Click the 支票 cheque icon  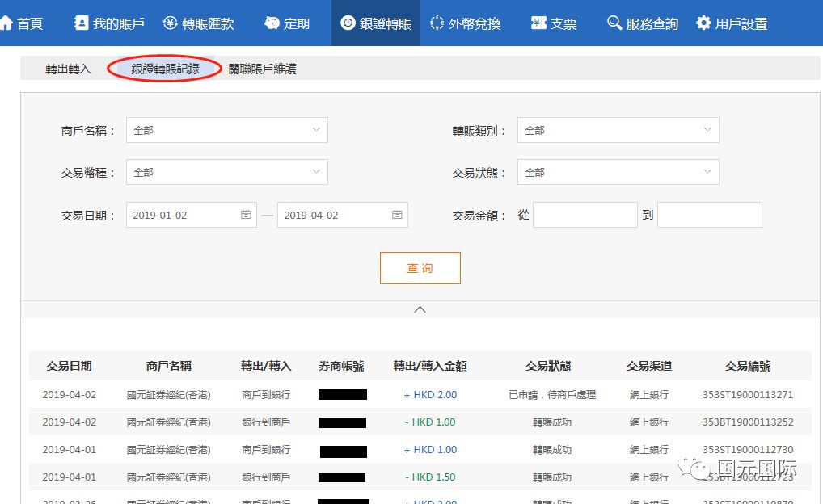[538, 23]
